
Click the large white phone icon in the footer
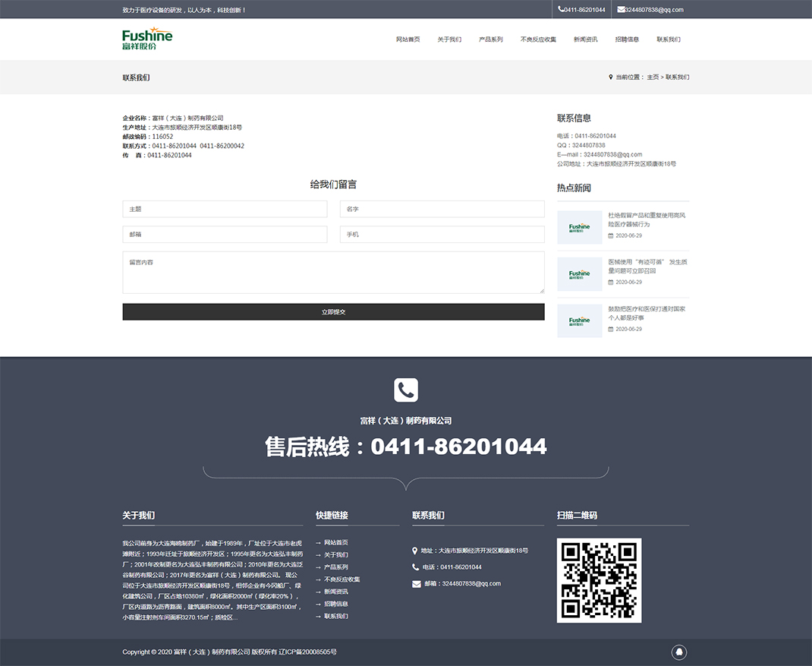coord(406,390)
